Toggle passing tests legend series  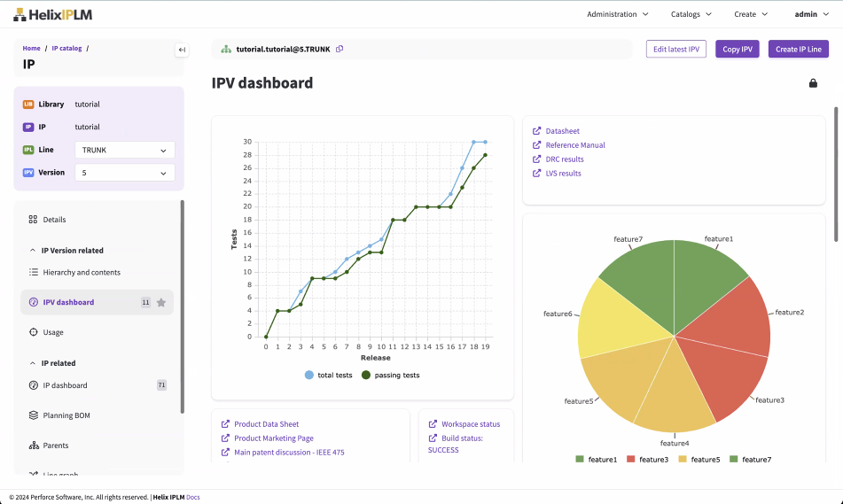[365, 376]
